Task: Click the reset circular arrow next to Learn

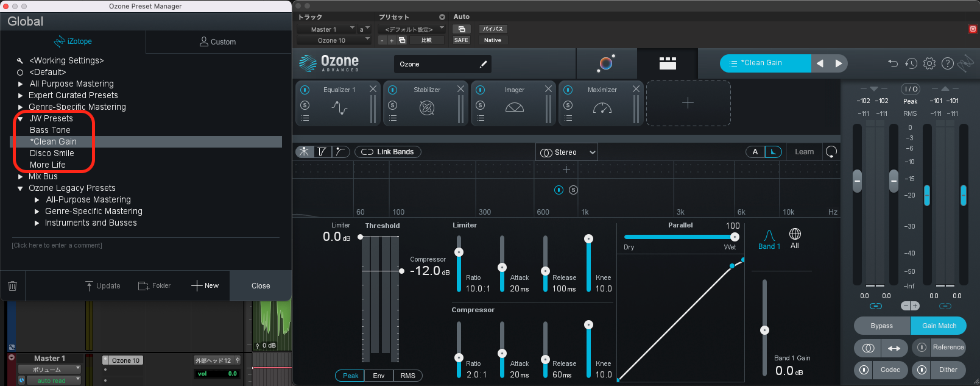Action: [x=831, y=152]
